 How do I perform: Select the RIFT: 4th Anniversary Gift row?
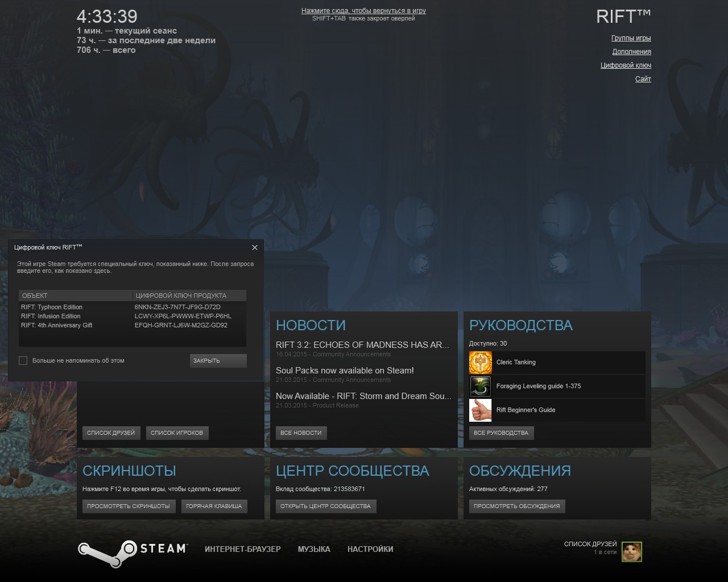[133, 325]
